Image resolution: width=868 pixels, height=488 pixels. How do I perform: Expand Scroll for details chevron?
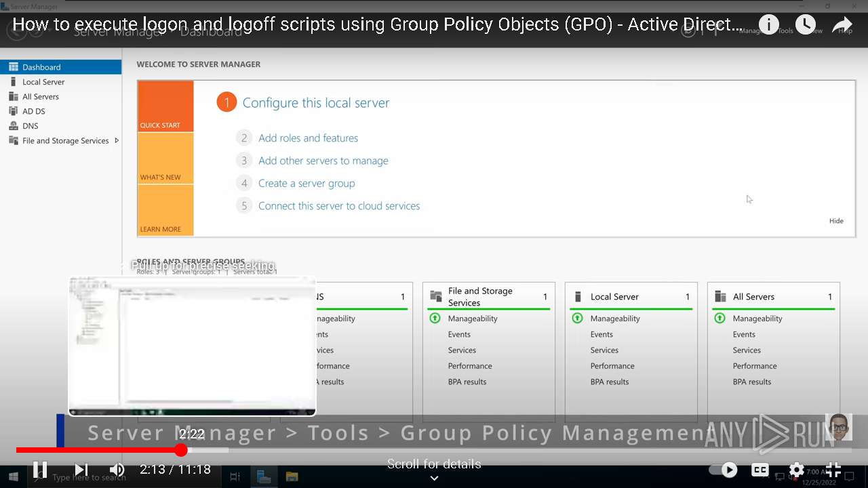point(434,478)
